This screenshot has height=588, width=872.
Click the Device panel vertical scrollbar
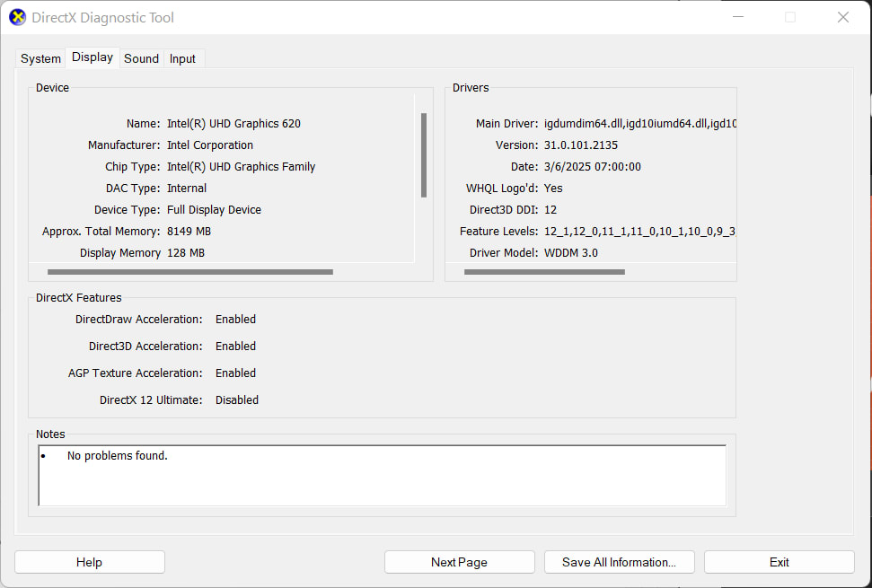coord(424,155)
